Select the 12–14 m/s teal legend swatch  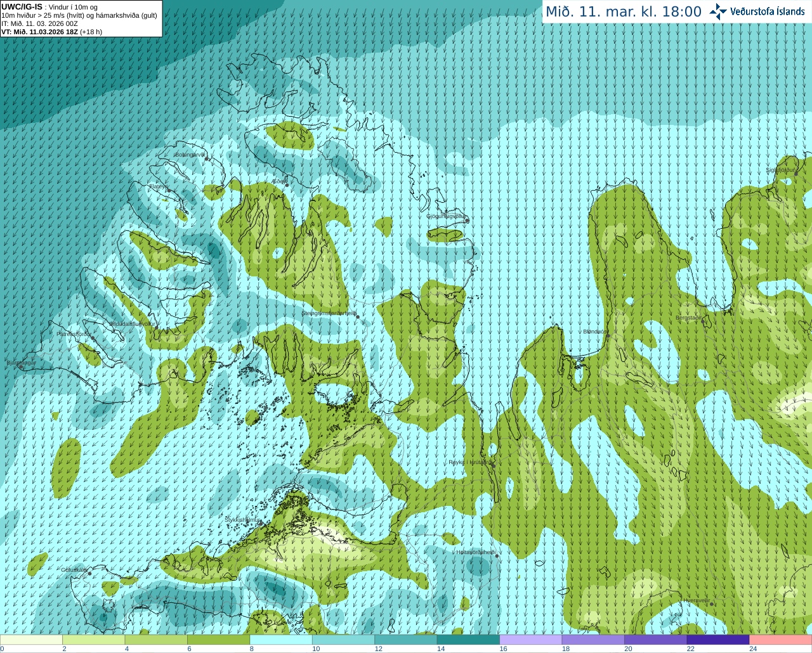coord(406,640)
